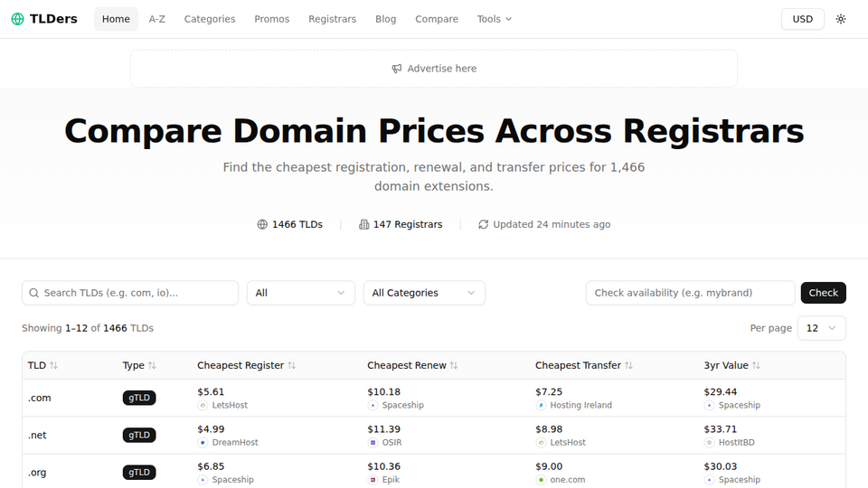Open the Blog nav item
The width and height of the screenshot is (868, 488).
386,19
